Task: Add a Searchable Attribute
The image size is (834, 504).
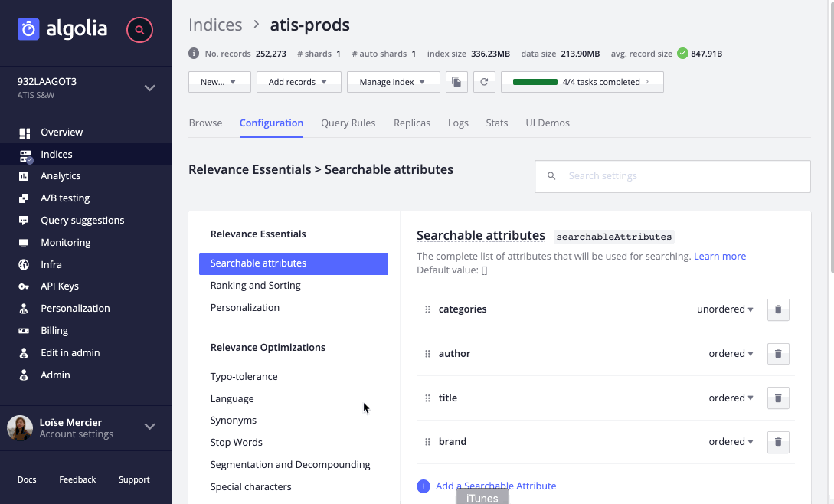Action: pyautogui.click(x=496, y=486)
